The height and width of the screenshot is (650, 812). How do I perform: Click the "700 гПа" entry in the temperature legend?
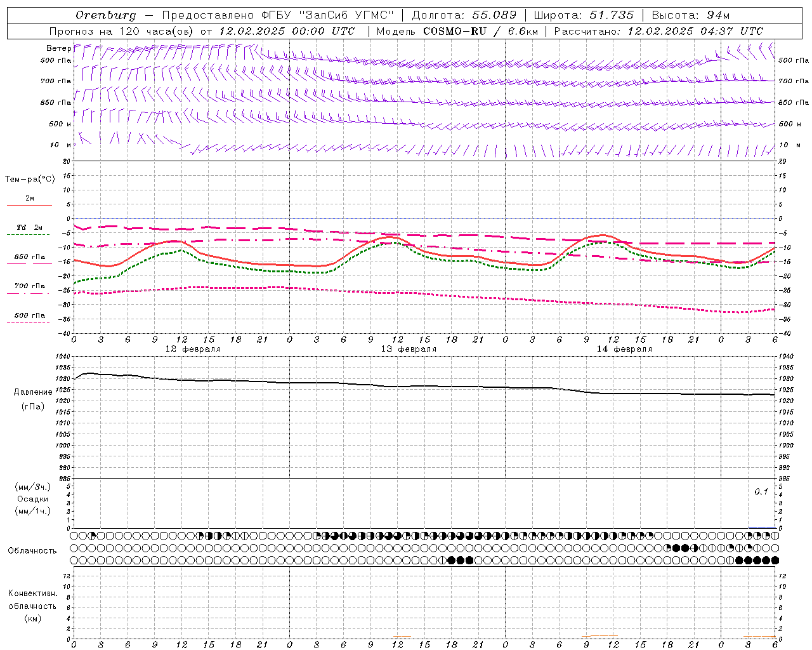click(x=30, y=286)
